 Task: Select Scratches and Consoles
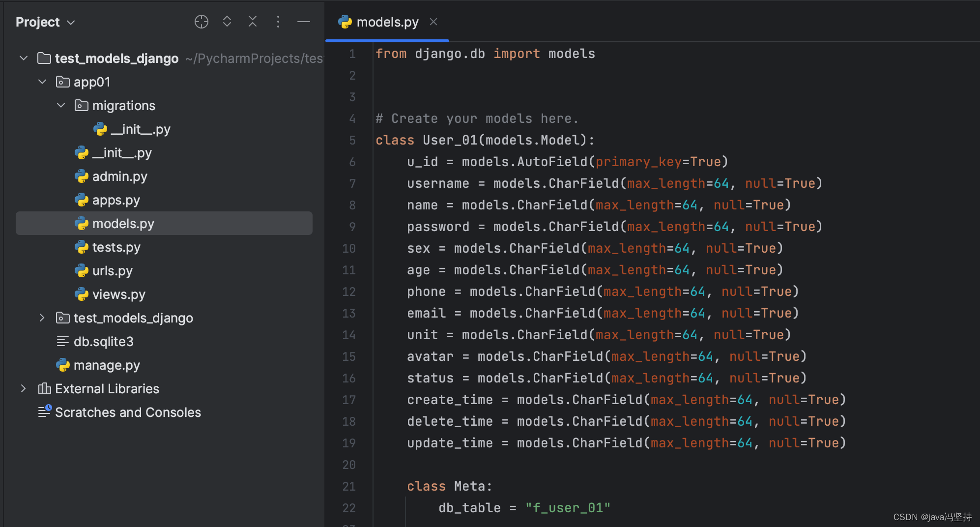[x=128, y=412]
